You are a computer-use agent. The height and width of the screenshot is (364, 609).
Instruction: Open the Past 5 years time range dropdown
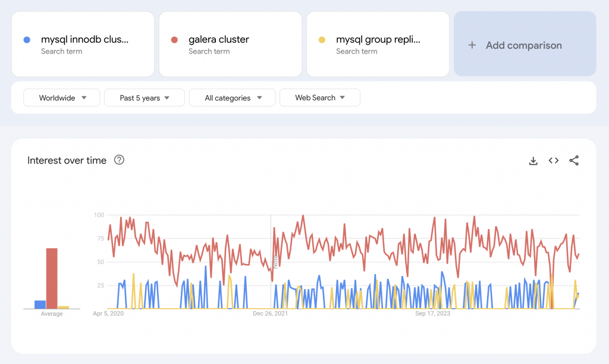[145, 98]
